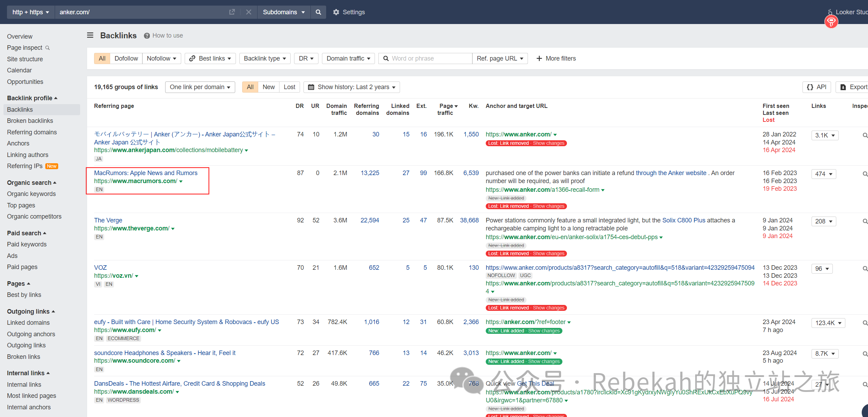Open Looker Studio link in top bar

[x=848, y=12]
